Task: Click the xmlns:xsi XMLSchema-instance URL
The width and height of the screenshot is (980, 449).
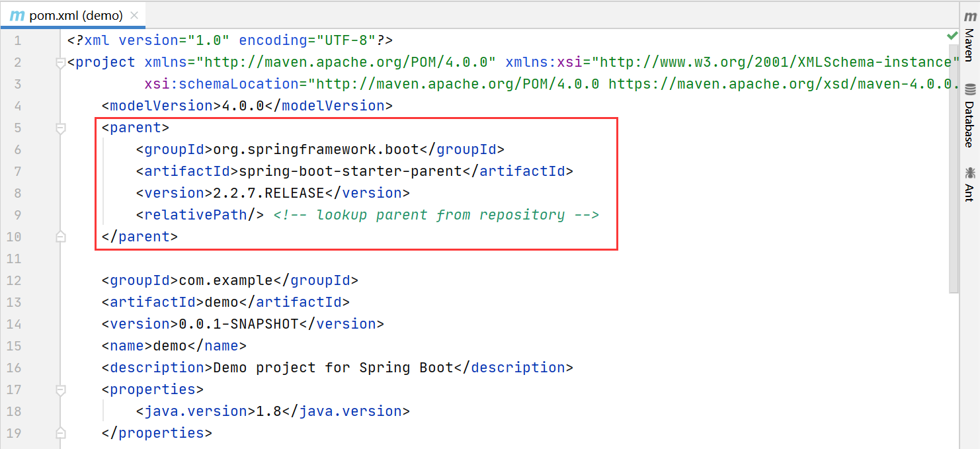Action: click(776, 62)
